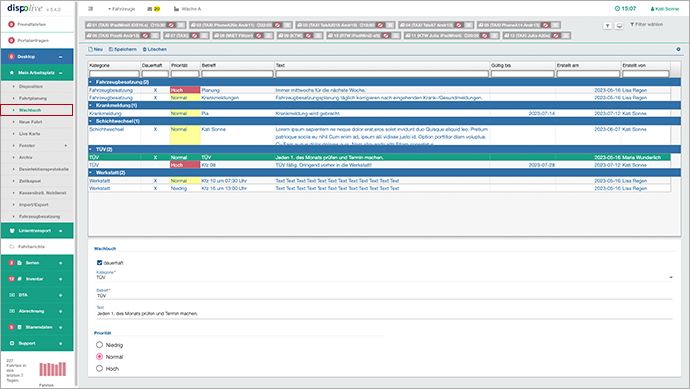The image size is (690, 389).
Task: Click the Fahrten bar chart in sidebar
Action: (x=53, y=369)
